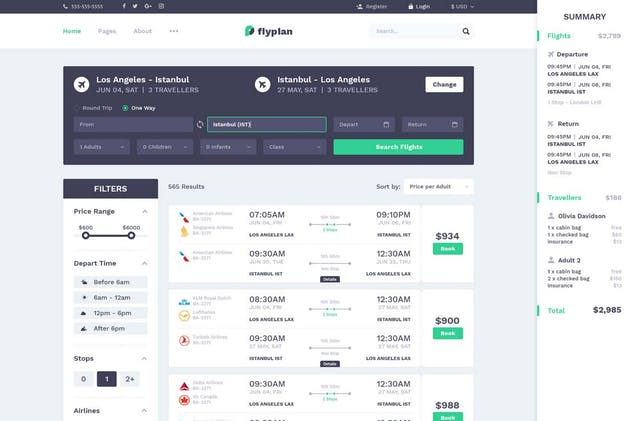Select the Flights section in Summary
The width and height of the screenshot is (632, 421).
tap(559, 36)
